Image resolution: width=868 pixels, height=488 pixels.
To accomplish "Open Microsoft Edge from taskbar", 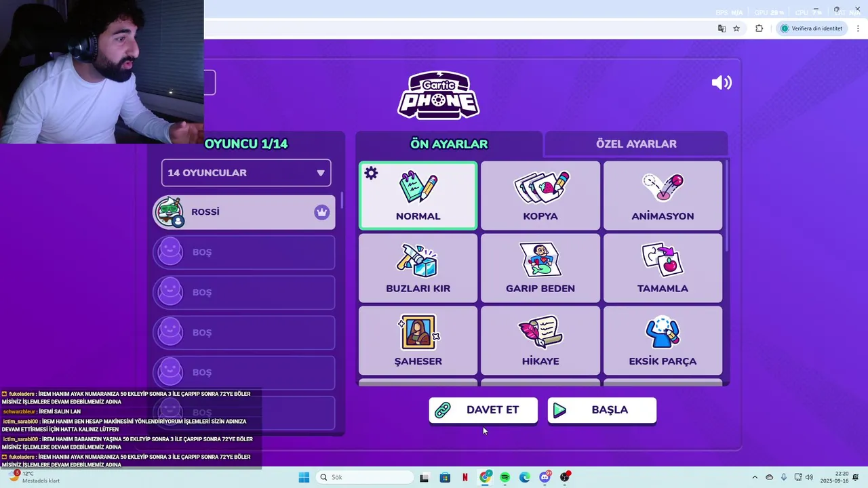I will coord(525,477).
